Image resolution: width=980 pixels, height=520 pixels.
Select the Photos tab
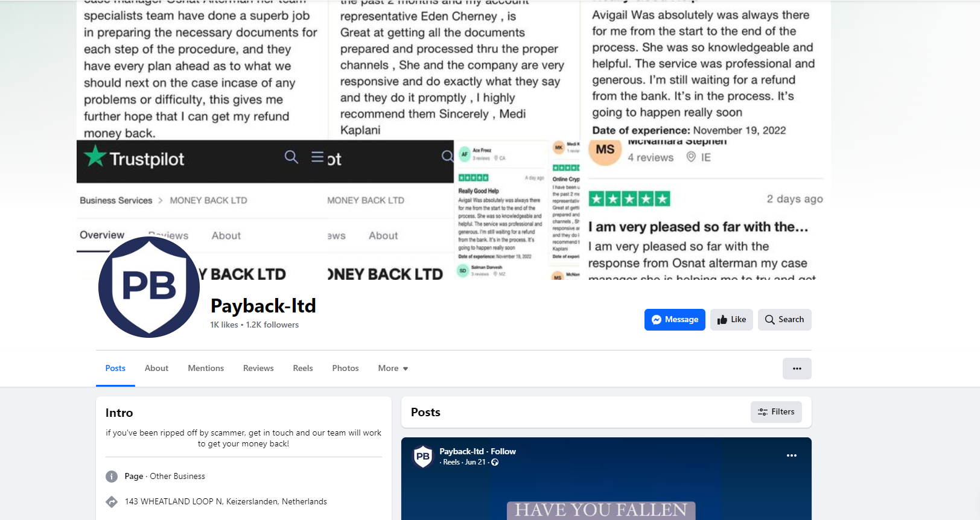click(x=345, y=369)
